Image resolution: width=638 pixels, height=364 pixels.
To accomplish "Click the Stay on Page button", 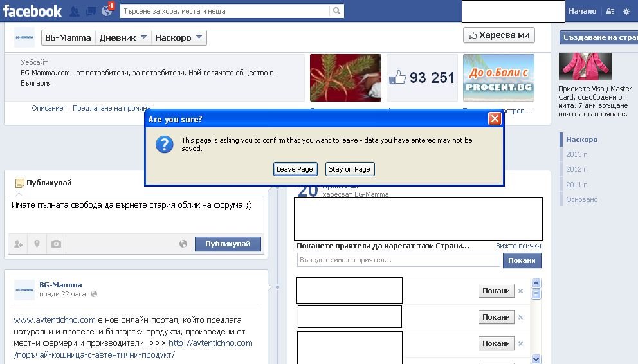I will tap(349, 169).
